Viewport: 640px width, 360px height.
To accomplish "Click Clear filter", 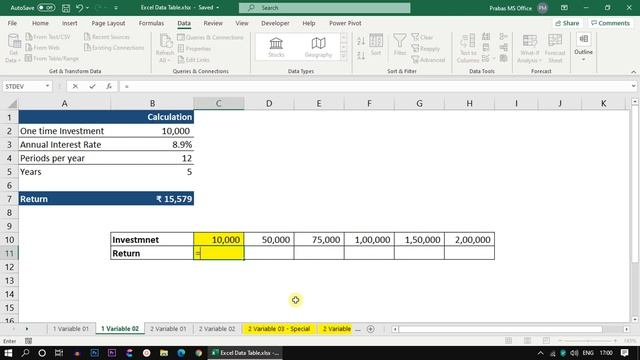I will point(422,37).
